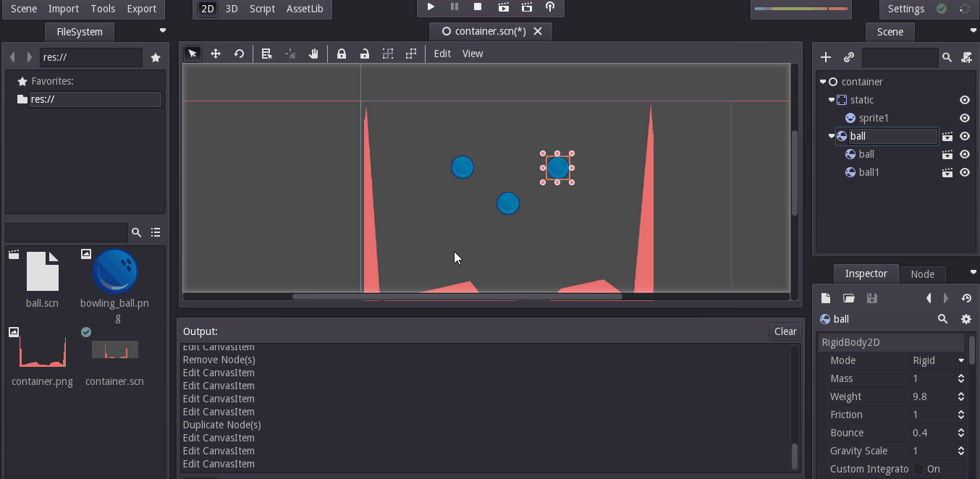Viewport: 980px width, 479px height.
Task: Select the Select Mode arrow tool
Action: tap(193, 54)
